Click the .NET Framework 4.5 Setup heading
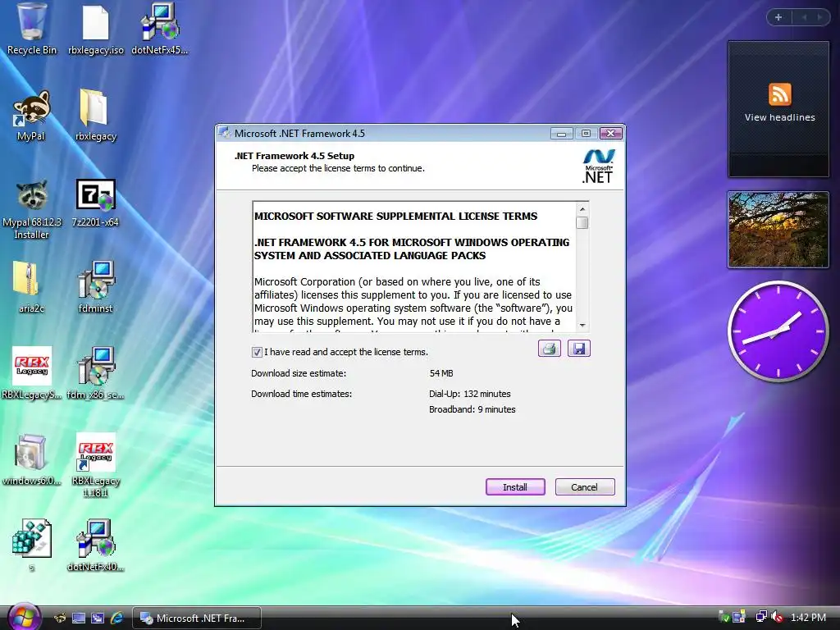 tap(294, 156)
